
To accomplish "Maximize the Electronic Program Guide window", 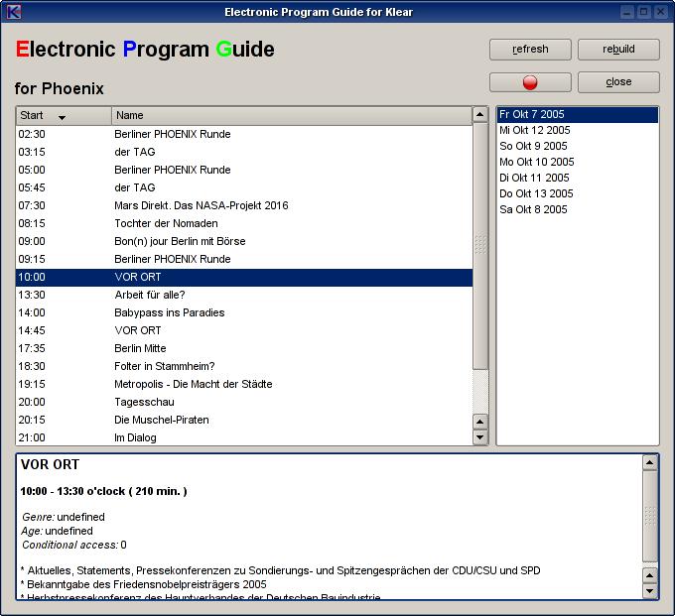I will tap(643, 12).
